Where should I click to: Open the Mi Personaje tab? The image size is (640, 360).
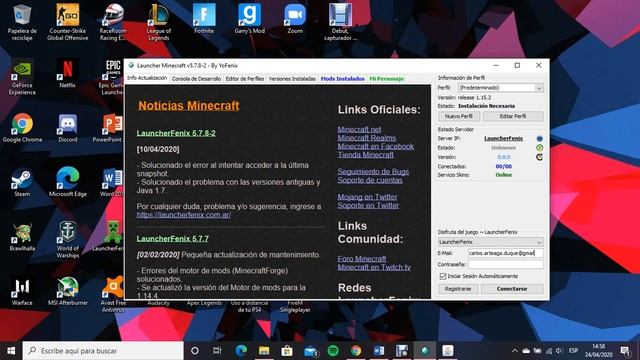point(387,79)
